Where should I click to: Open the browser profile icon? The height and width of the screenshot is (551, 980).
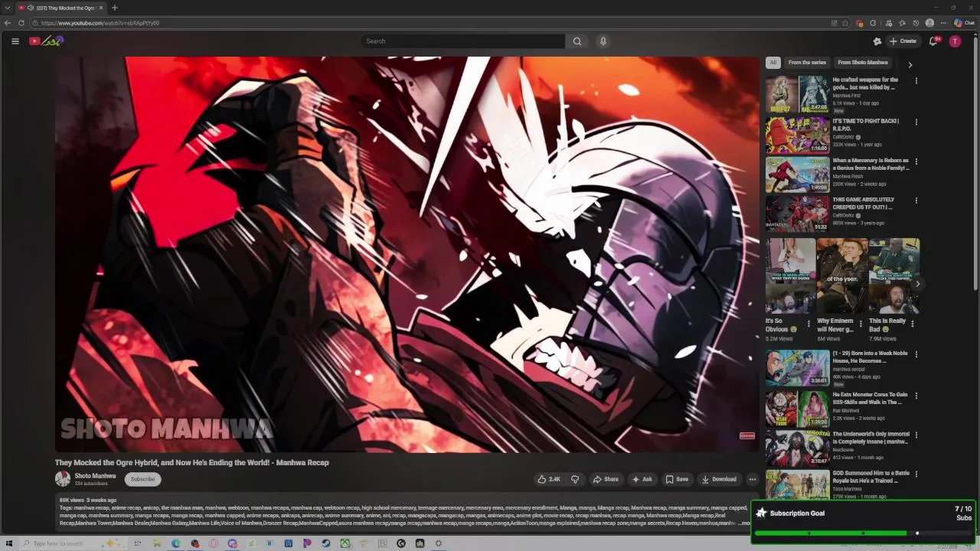pos(929,23)
